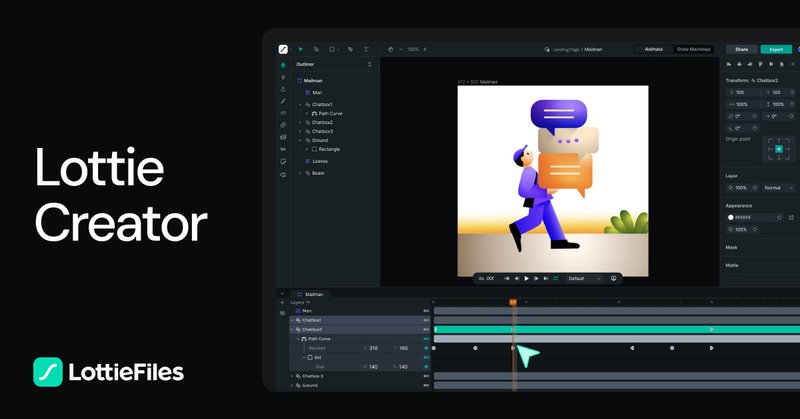The height and width of the screenshot is (419, 800).
Task: Expand the Chatbox3 group in Outliner
Action: [301, 131]
